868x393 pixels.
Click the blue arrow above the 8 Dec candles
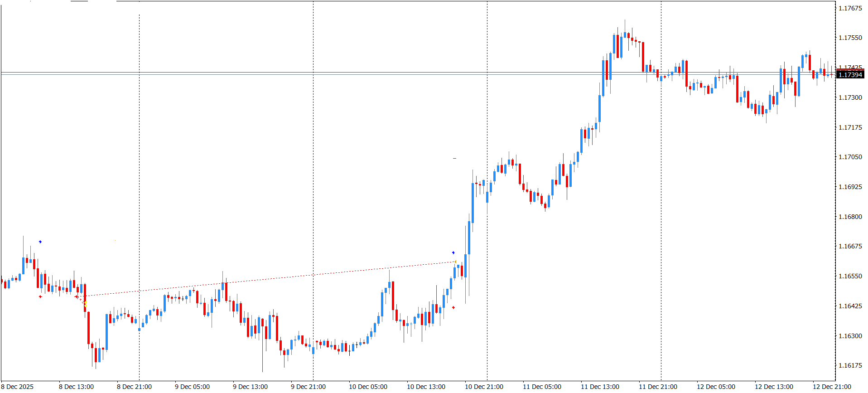tap(40, 242)
